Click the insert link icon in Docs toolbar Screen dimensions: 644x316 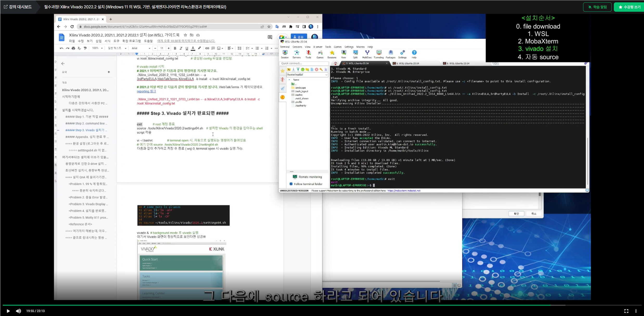[x=207, y=48]
